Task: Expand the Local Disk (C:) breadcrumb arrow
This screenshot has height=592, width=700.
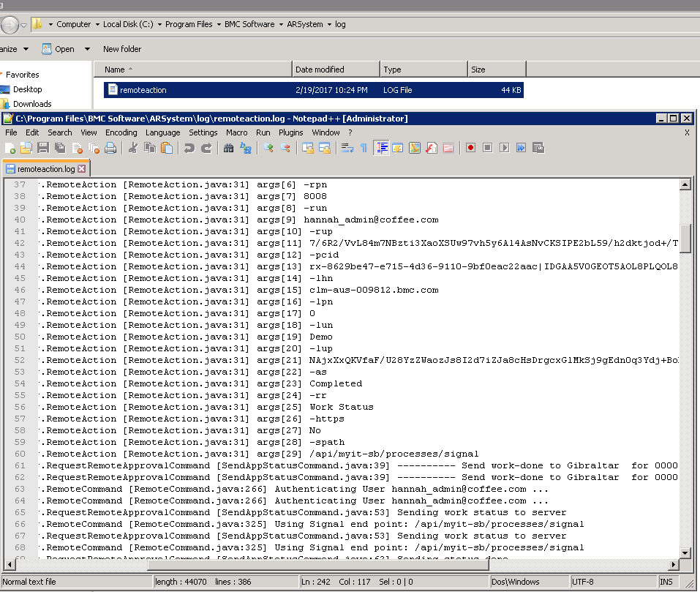Action: pyautogui.click(x=159, y=25)
